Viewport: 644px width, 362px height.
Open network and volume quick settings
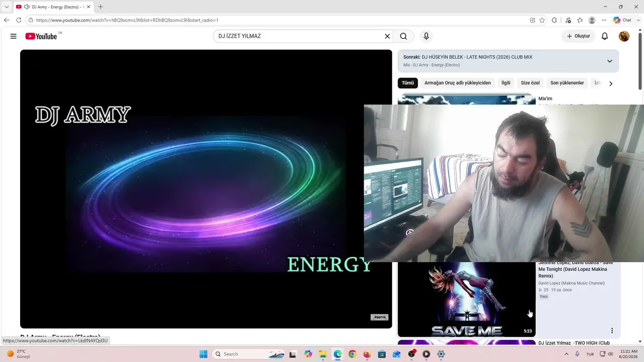(x=606, y=354)
